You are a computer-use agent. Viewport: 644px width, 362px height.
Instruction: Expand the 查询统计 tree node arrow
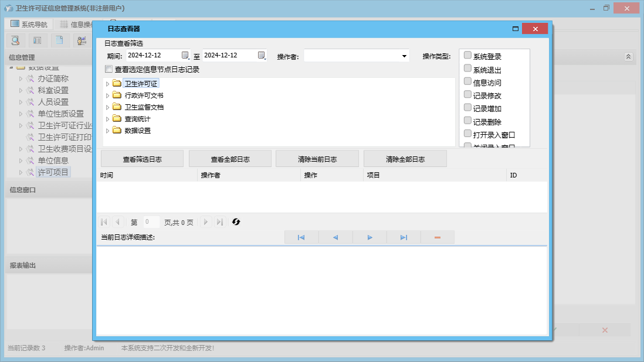107,119
